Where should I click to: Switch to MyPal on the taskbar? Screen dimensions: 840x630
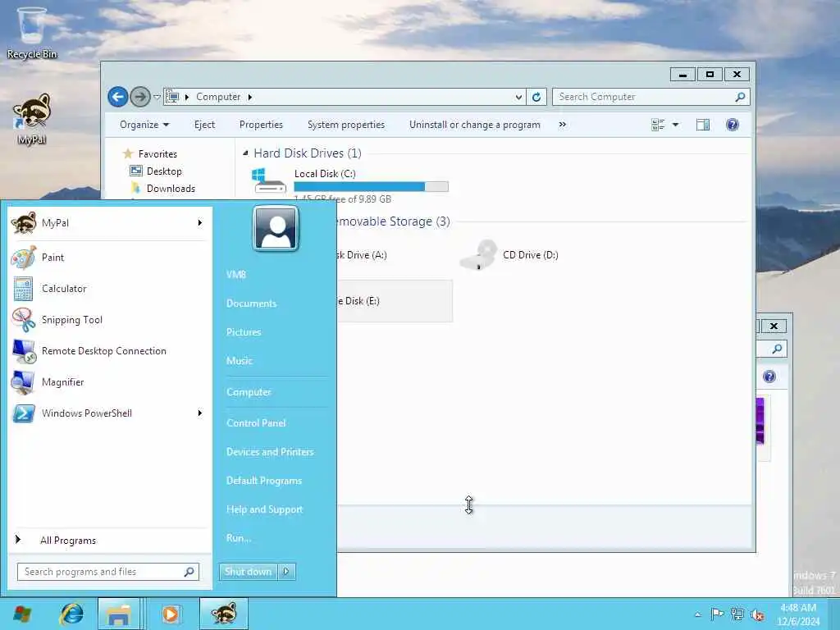pyautogui.click(x=224, y=614)
